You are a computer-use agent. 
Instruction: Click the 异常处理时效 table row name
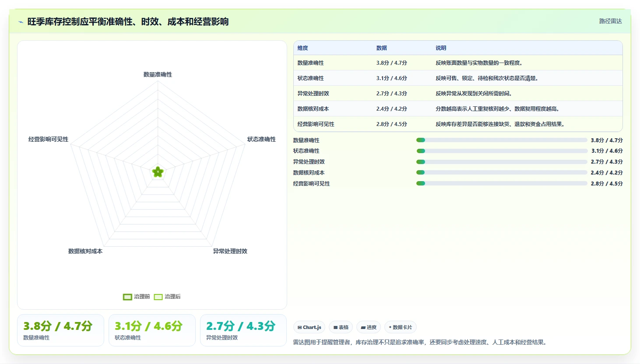pos(313,94)
